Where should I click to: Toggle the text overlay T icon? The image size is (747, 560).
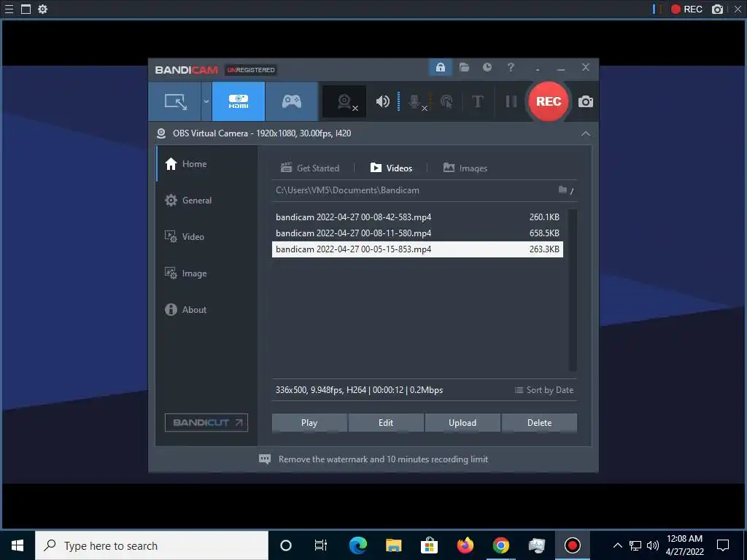[x=477, y=101]
